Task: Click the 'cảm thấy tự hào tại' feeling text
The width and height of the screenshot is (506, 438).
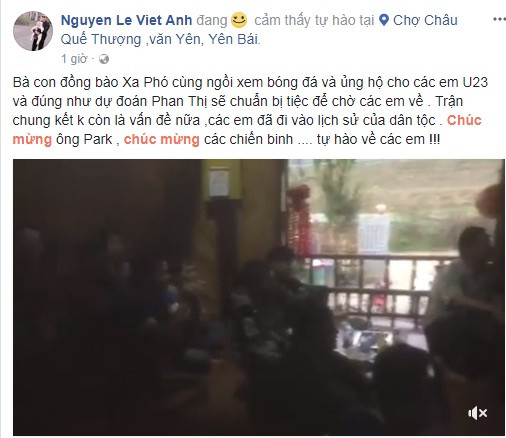Action: coord(314,20)
